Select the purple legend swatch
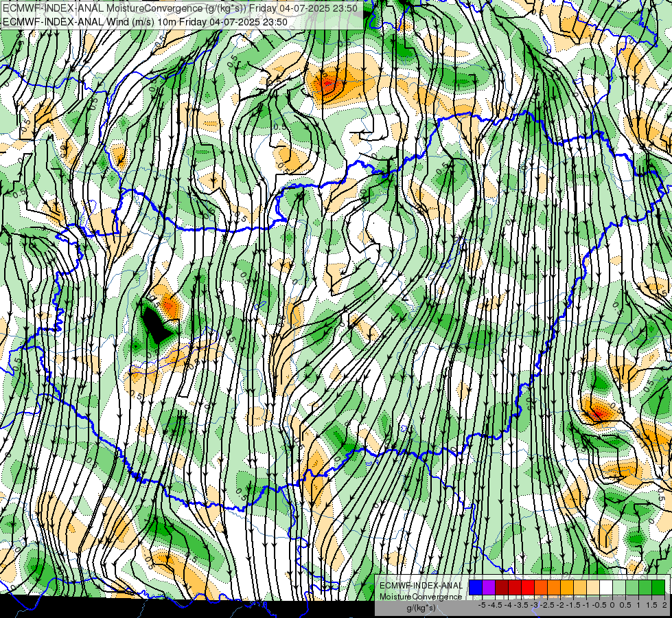Viewport: 672px width, 618px height. point(489,588)
